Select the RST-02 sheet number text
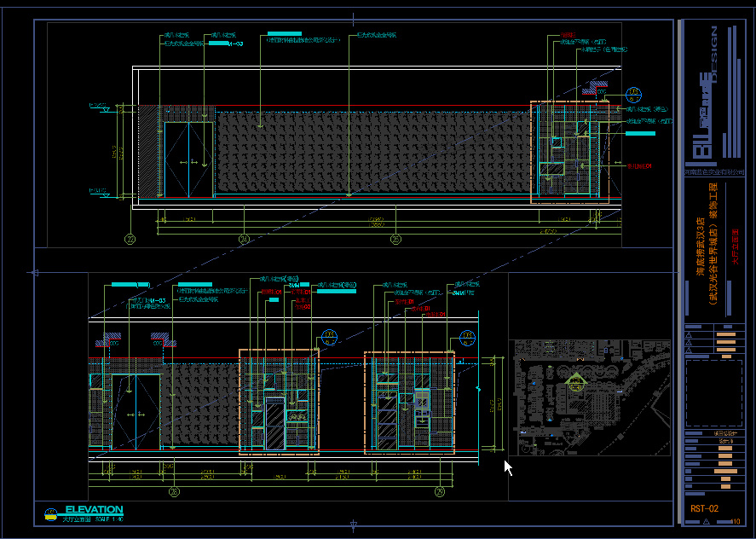 click(704, 508)
